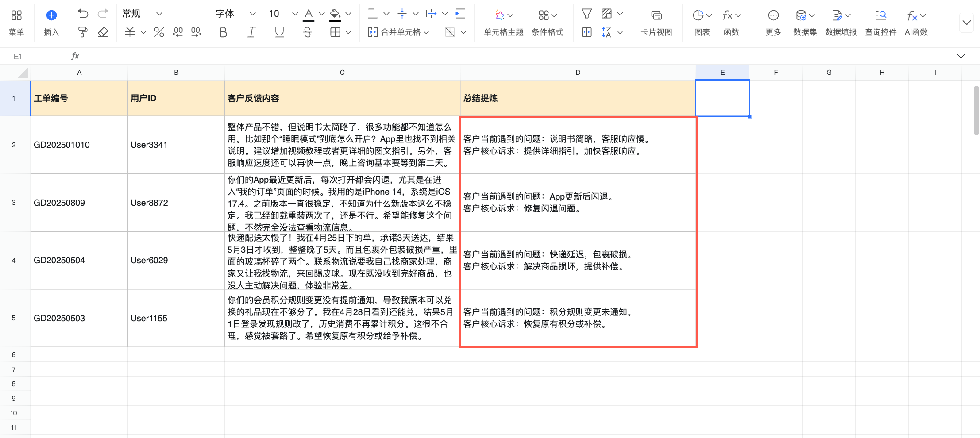The width and height of the screenshot is (980, 438).
Task: Click the sort Z-A icon
Action: click(x=607, y=32)
